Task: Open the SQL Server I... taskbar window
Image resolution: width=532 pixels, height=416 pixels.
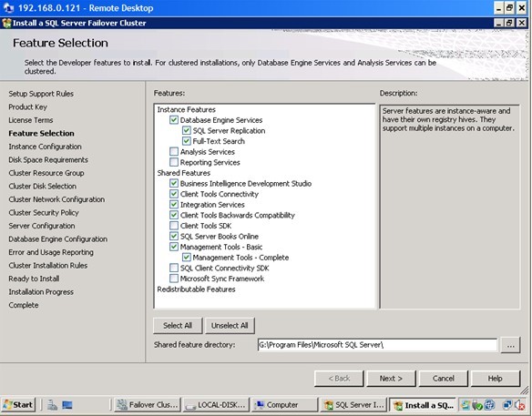Action: coord(353,405)
